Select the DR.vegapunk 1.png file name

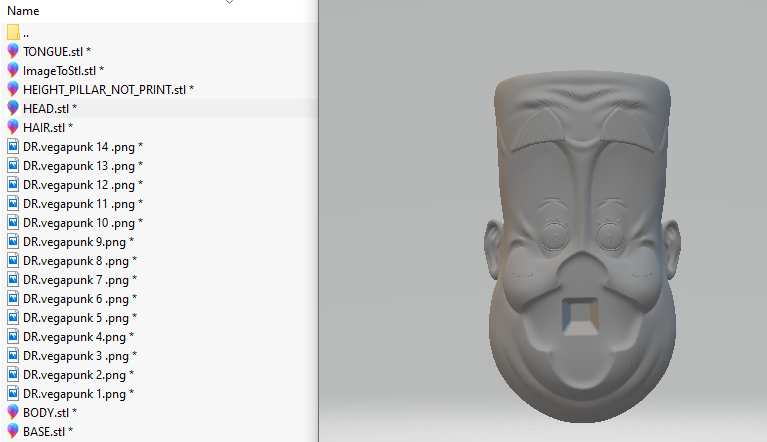tap(78, 394)
